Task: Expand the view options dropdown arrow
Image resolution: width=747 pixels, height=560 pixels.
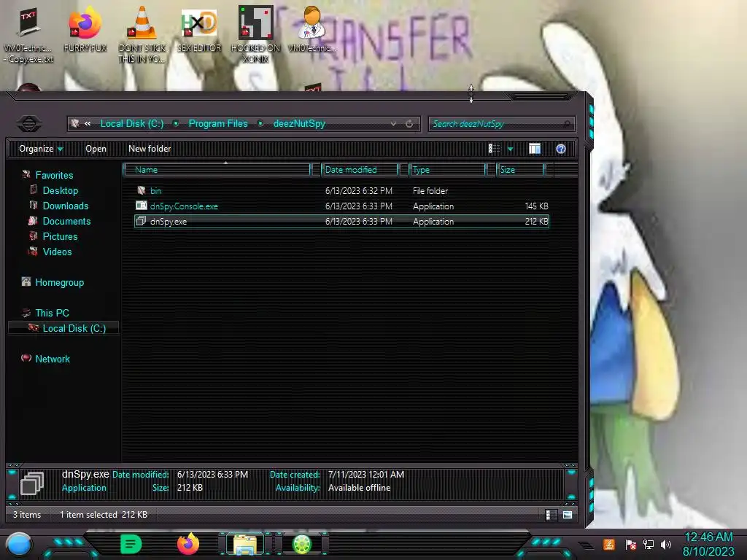Action: pos(510,149)
